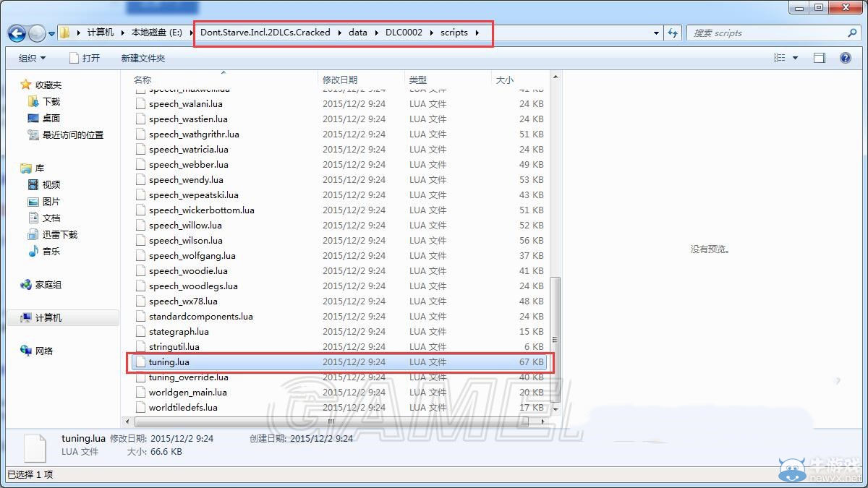Click the Forward navigation arrow button
This screenshot has width=868, height=488.
tap(38, 33)
